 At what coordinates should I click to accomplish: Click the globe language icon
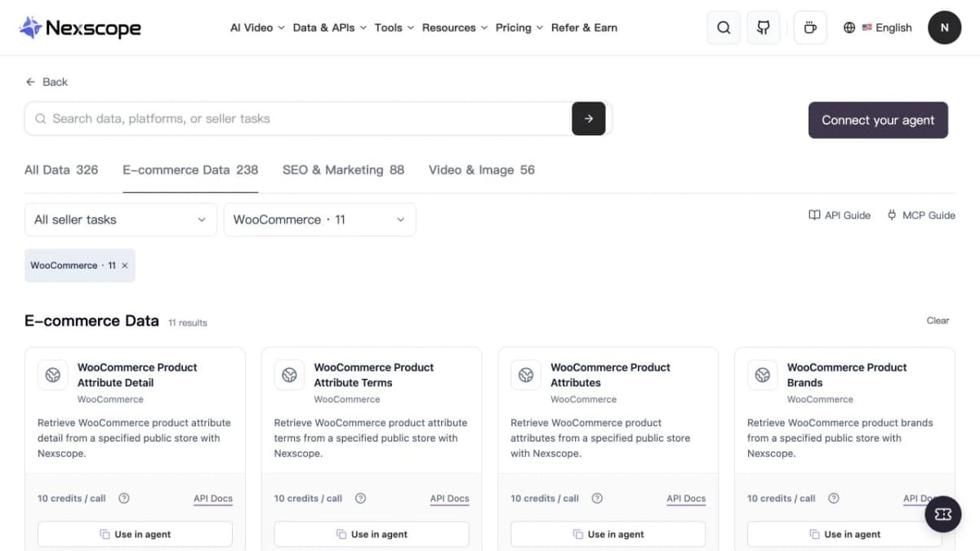pyautogui.click(x=849, y=28)
